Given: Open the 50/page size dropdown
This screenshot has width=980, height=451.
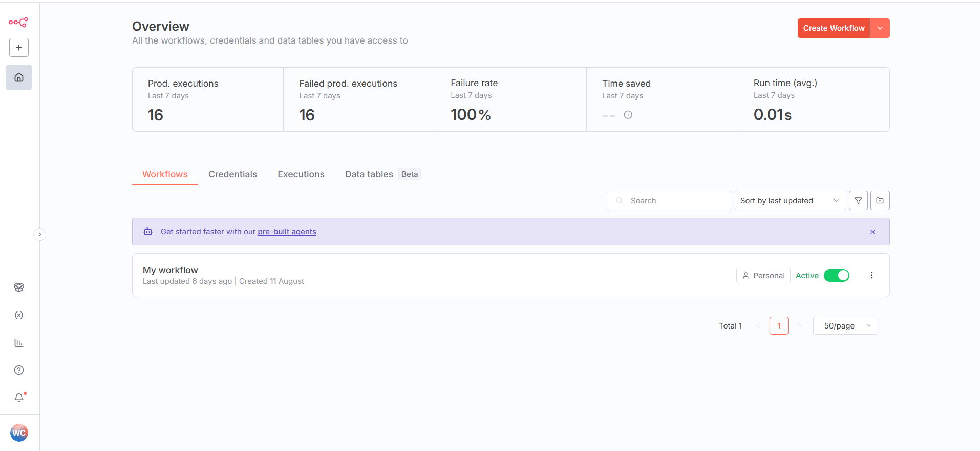Looking at the screenshot, I should 844,326.
